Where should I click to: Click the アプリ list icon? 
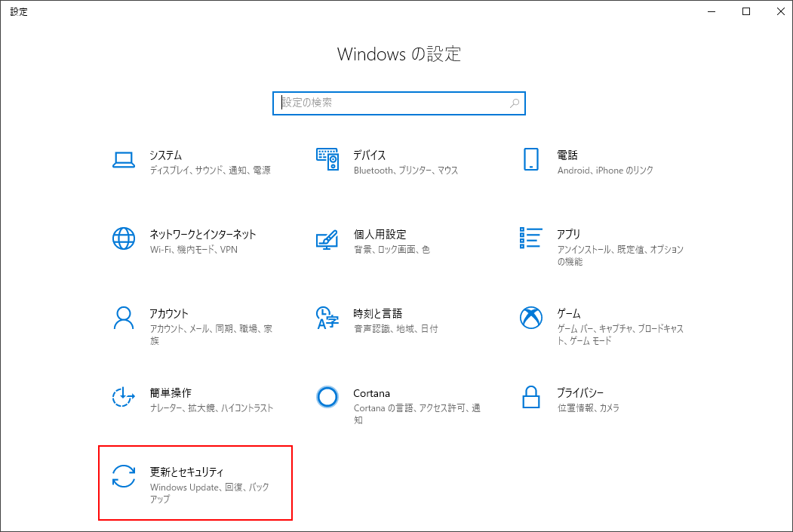[x=531, y=238]
